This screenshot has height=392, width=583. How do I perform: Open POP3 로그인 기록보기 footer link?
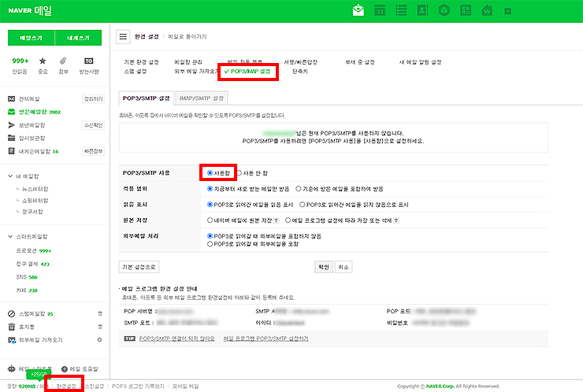(138, 386)
